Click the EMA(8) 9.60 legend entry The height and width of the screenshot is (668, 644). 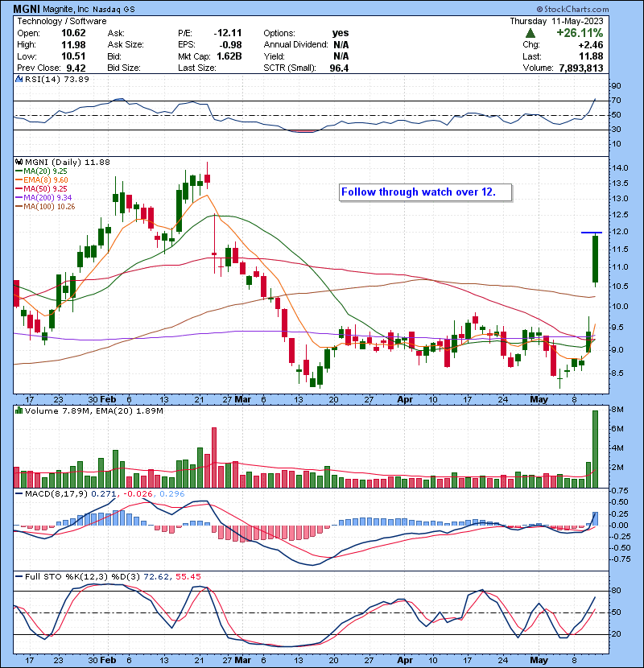(x=42, y=180)
